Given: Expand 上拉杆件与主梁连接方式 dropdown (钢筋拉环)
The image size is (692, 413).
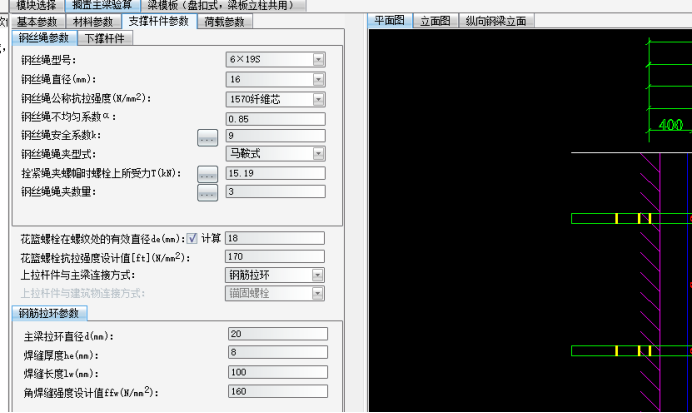Looking at the screenshot, I should [x=317, y=275].
